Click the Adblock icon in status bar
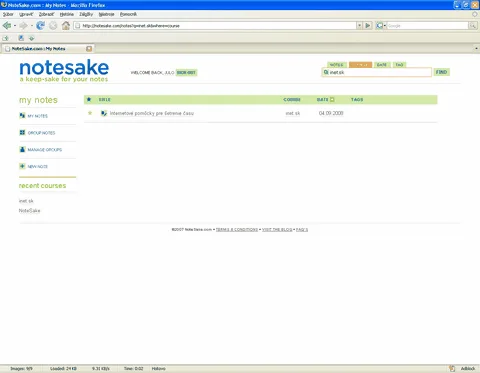The width and height of the screenshot is (480, 373). [452, 368]
